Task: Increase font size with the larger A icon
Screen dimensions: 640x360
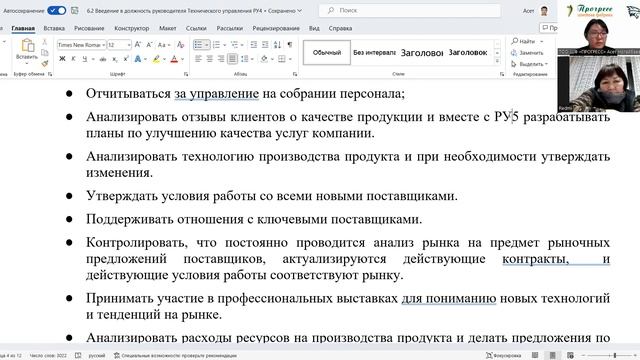Action: (x=138, y=44)
